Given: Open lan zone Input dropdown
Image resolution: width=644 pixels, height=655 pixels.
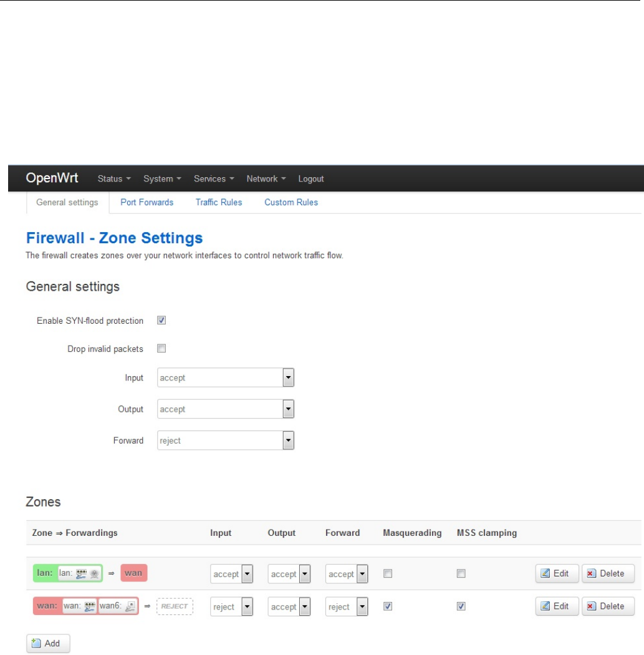Looking at the screenshot, I should click(232, 573).
